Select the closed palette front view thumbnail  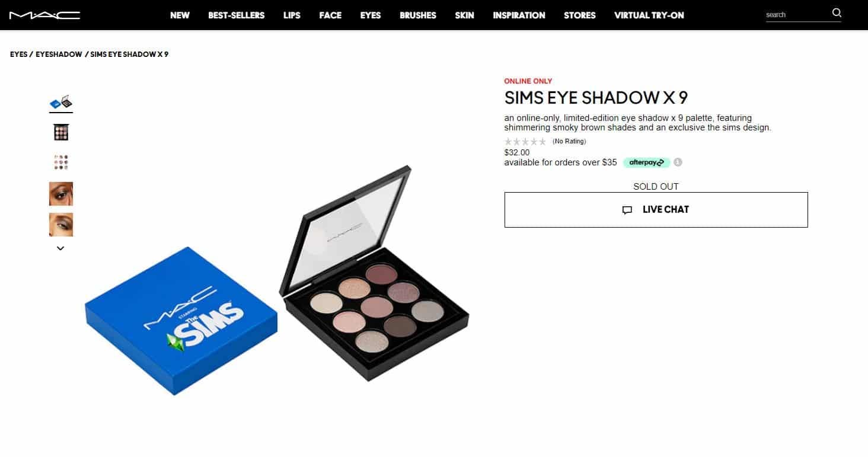click(x=61, y=132)
